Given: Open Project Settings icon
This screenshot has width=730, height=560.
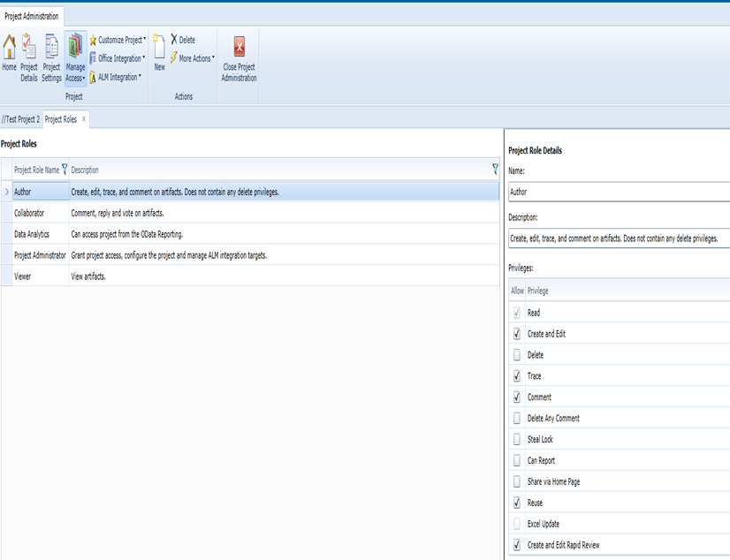Looking at the screenshot, I should click(x=51, y=57).
